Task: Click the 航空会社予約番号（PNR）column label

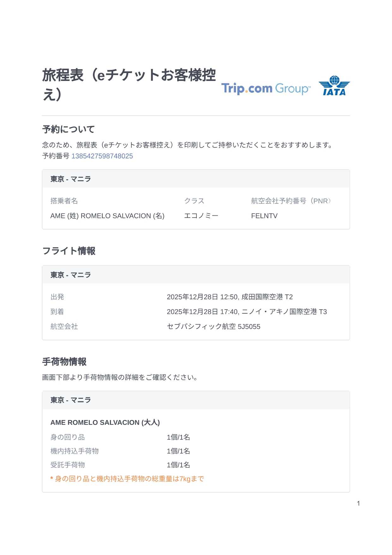Action: 291,201
